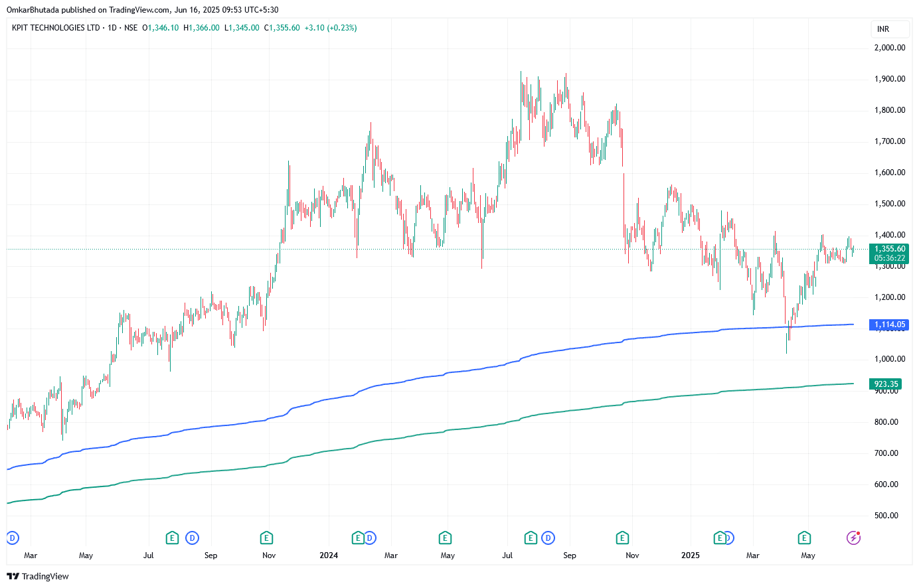Screen dimensions: 919x588
Task: Click the KPIT TECHNOLOGIES LTD symbol title
Action: pos(56,28)
